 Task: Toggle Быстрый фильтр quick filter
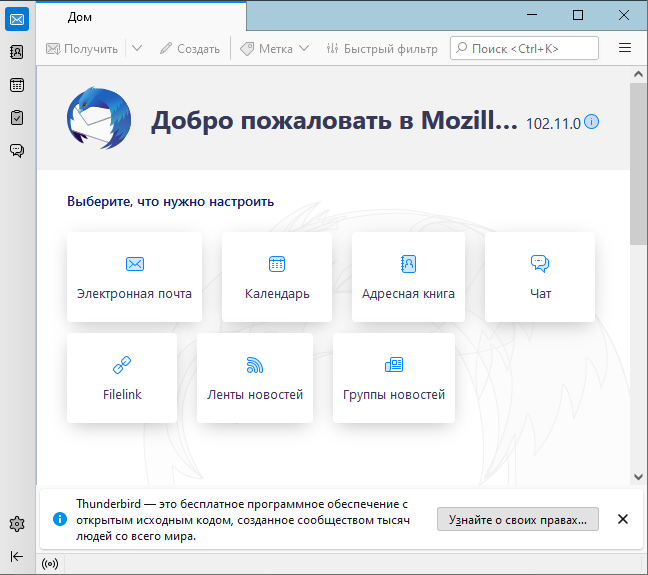[382, 49]
